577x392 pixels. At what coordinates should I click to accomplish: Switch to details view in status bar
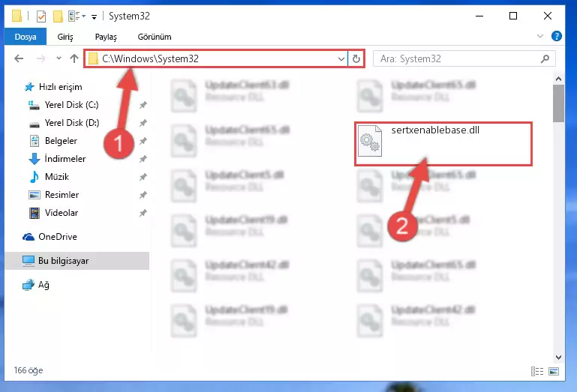tap(537, 372)
